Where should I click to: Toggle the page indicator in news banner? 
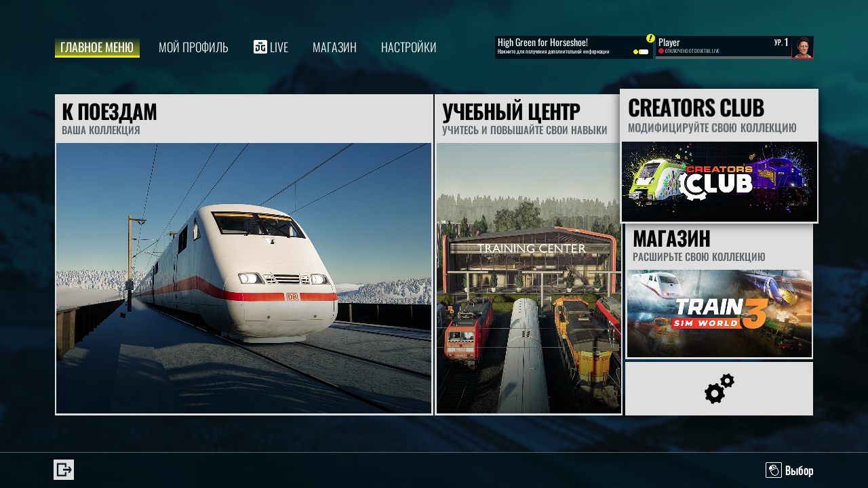pos(641,52)
